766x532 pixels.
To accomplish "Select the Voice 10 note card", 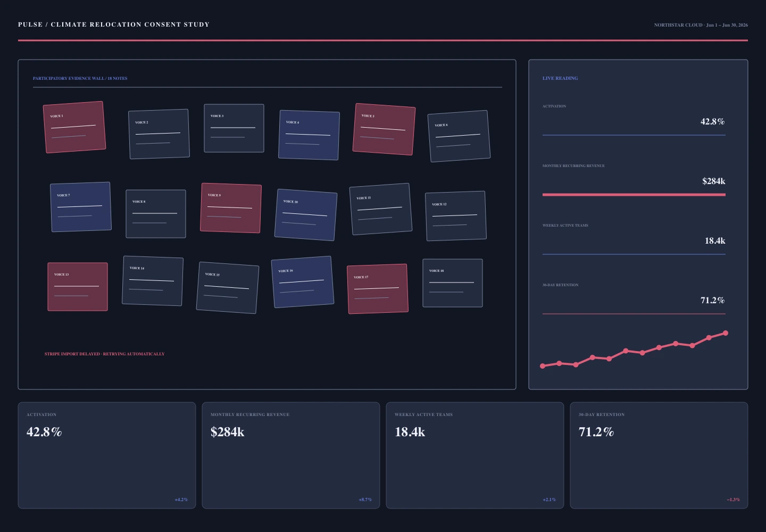I will [306, 215].
